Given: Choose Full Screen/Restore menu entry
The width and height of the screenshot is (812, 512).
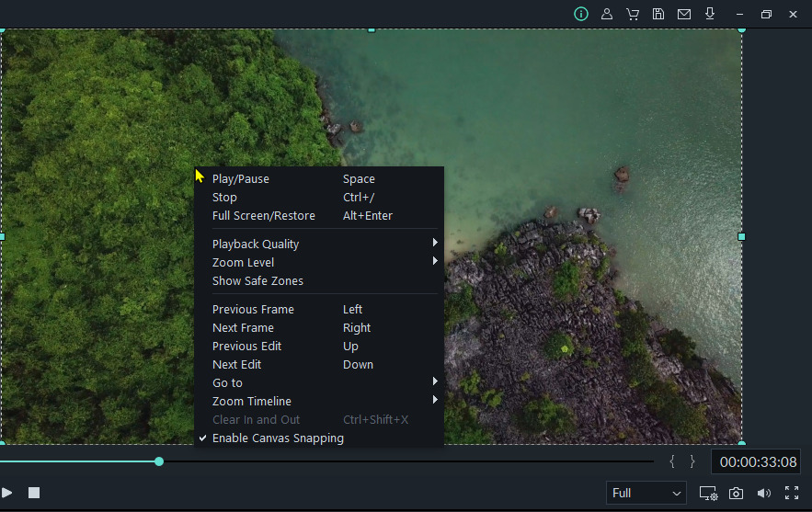Looking at the screenshot, I should pos(264,216).
